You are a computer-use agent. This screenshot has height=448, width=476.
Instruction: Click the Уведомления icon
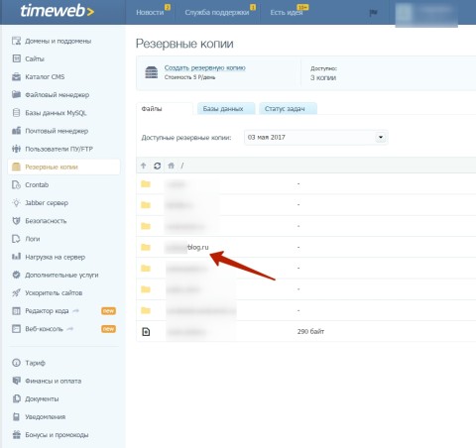click(16, 416)
